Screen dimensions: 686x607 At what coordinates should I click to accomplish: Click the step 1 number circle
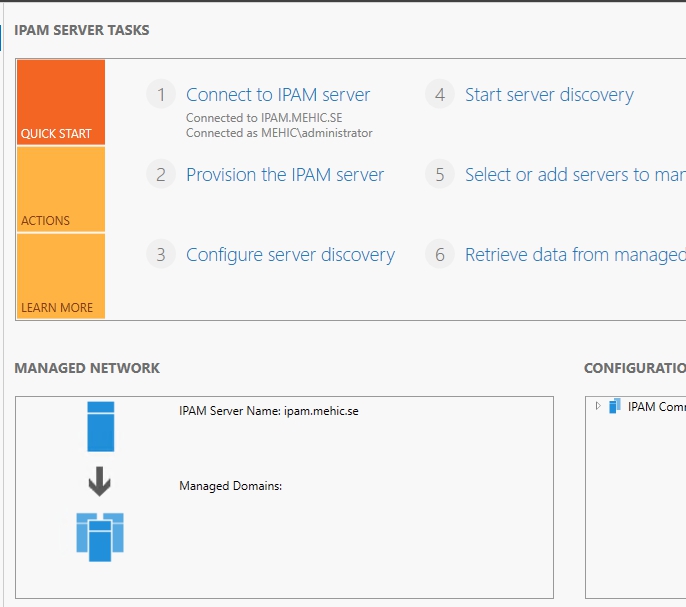click(160, 95)
